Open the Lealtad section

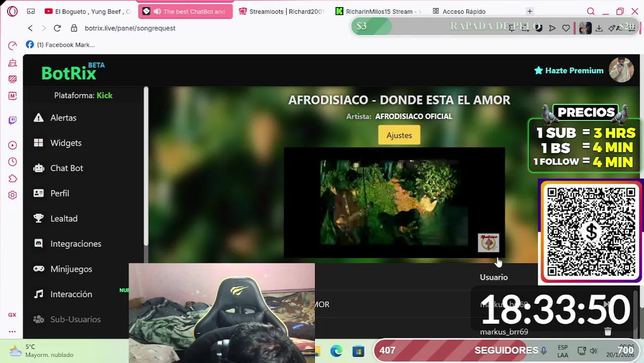click(x=64, y=218)
